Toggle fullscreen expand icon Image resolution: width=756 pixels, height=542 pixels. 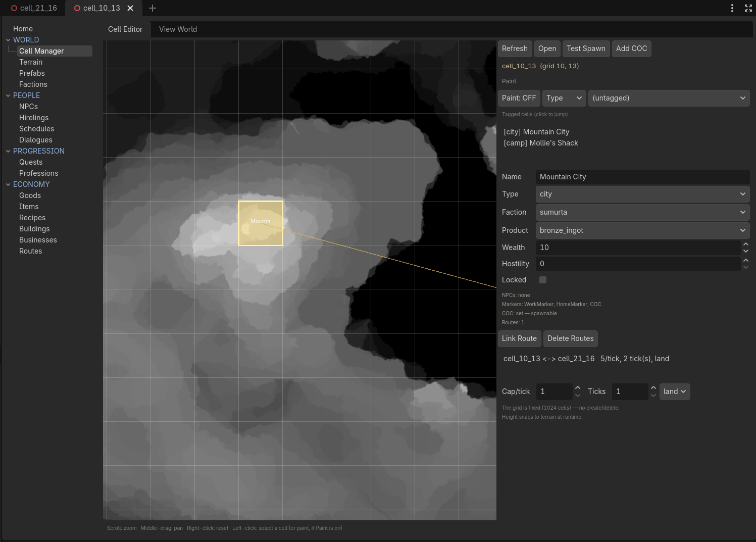point(748,8)
